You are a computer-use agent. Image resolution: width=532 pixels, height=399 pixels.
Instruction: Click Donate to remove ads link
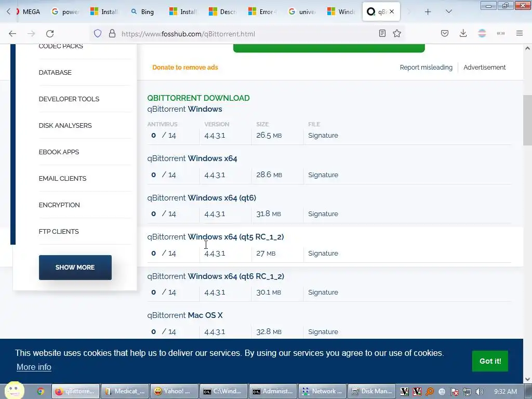coord(185,67)
